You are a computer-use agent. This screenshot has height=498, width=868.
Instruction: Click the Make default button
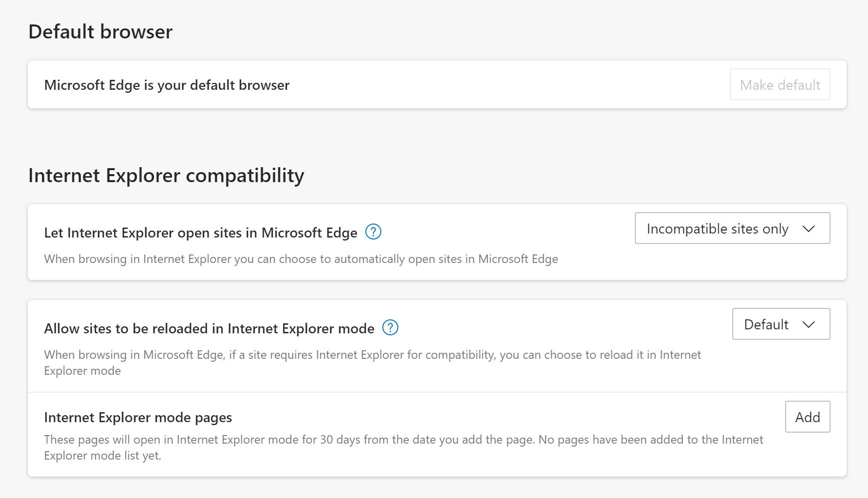tap(780, 85)
